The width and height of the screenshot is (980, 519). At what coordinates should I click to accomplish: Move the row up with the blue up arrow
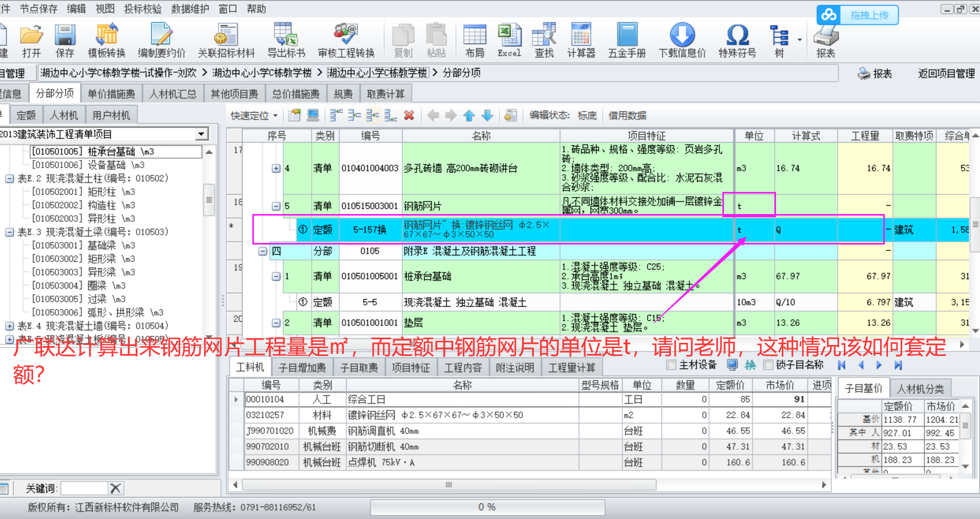coord(469,115)
